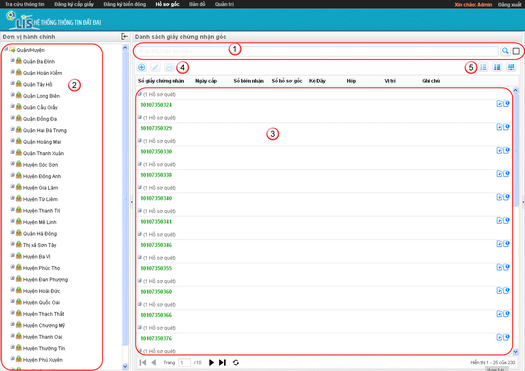Expand Huyện Sóc Sơn tree node
The image size is (525, 371).
(12, 164)
